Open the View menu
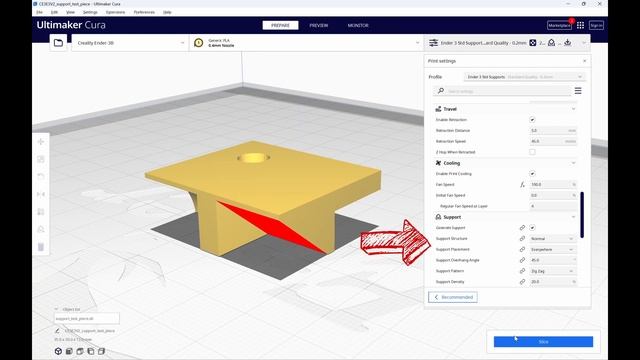 click(x=71, y=12)
